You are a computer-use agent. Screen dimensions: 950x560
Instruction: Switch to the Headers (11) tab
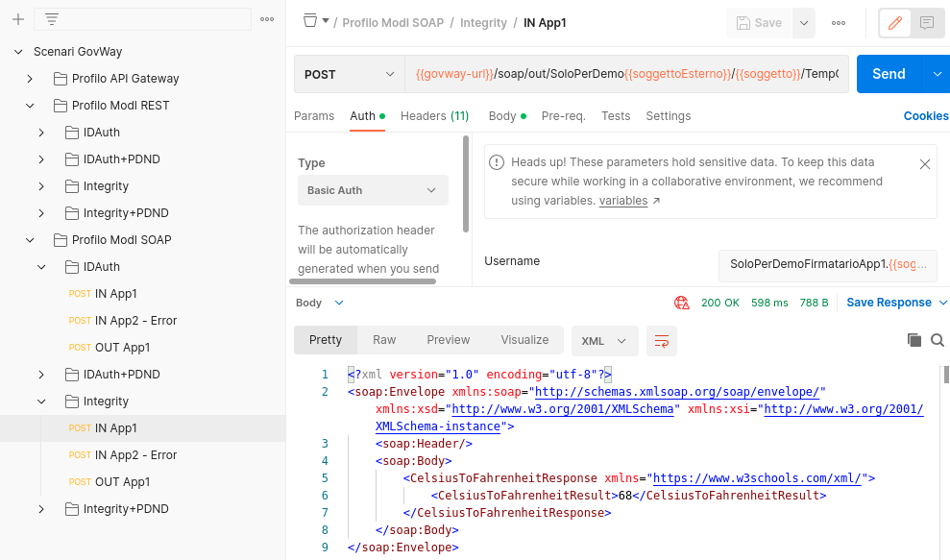(x=434, y=116)
